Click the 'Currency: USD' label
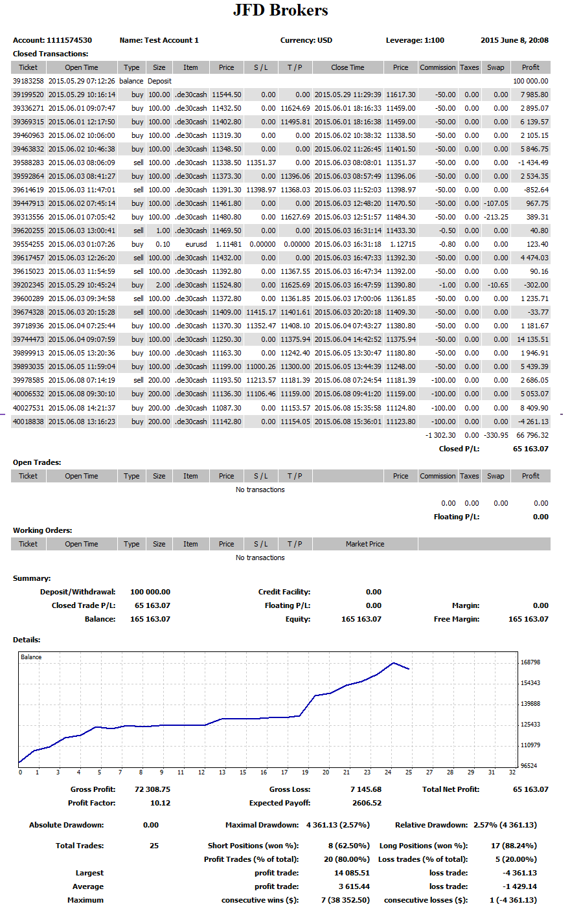 coord(306,40)
